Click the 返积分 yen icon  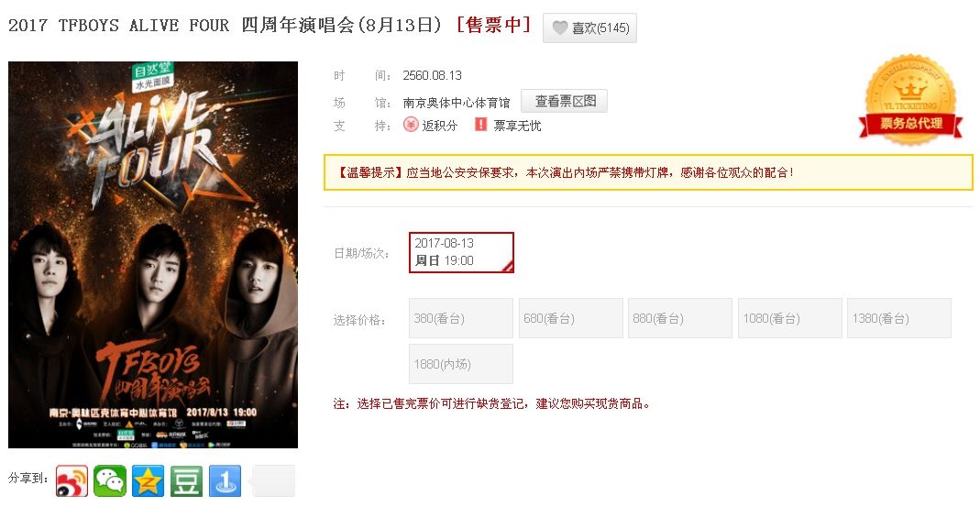coord(410,125)
